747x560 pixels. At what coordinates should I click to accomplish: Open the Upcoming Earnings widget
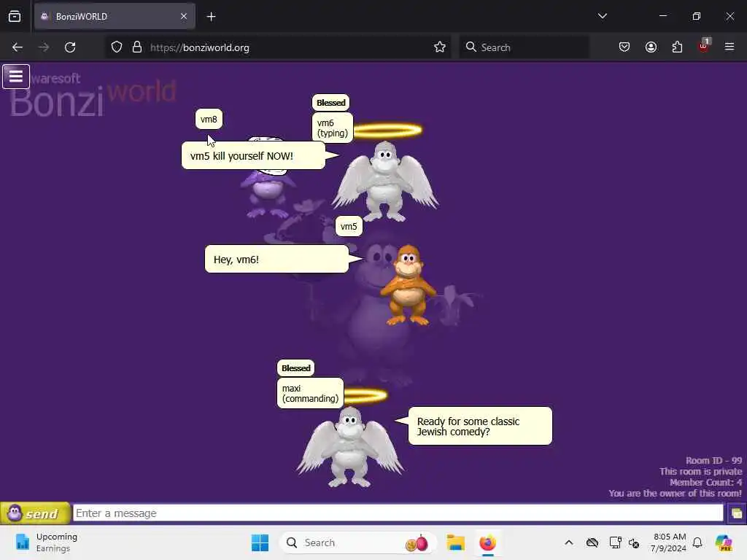click(46, 542)
